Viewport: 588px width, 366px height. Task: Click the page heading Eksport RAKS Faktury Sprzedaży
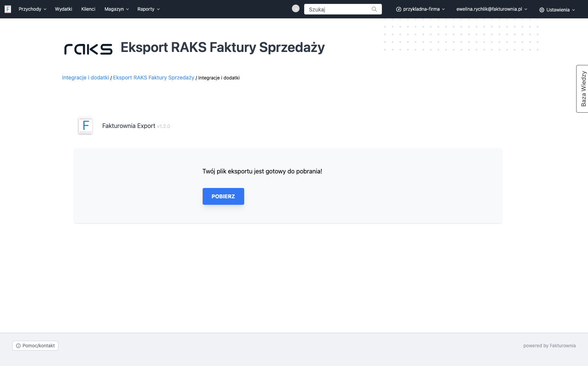click(x=223, y=47)
